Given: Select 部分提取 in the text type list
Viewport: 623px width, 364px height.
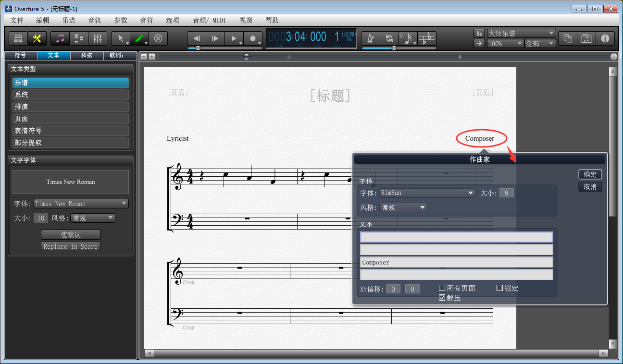Looking at the screenshot, I should point(71,143).
